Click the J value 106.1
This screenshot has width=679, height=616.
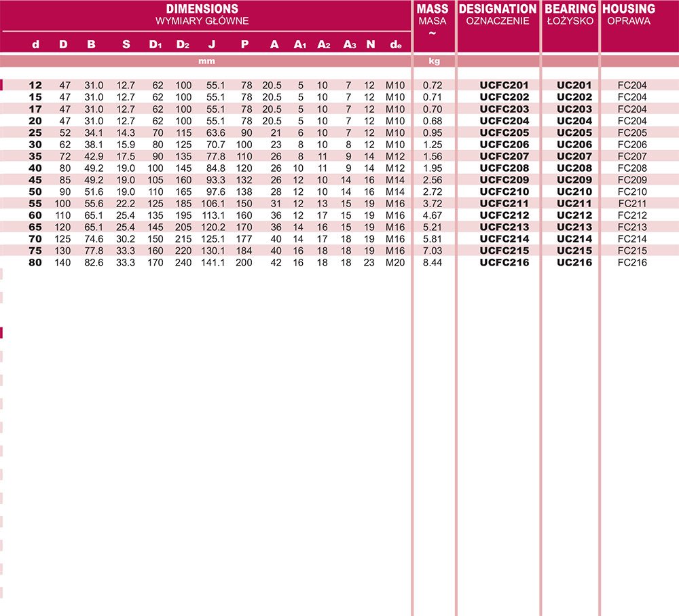pos(213,204)
